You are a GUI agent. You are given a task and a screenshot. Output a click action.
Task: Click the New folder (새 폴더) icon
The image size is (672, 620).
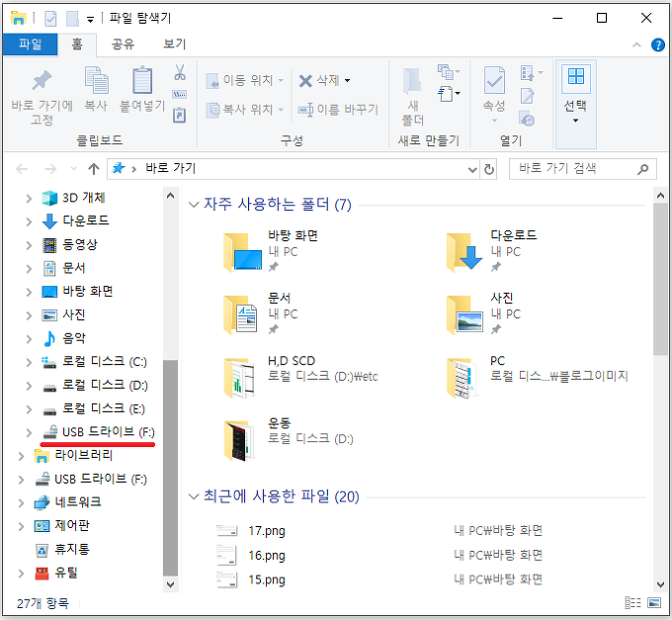(412, 81)
